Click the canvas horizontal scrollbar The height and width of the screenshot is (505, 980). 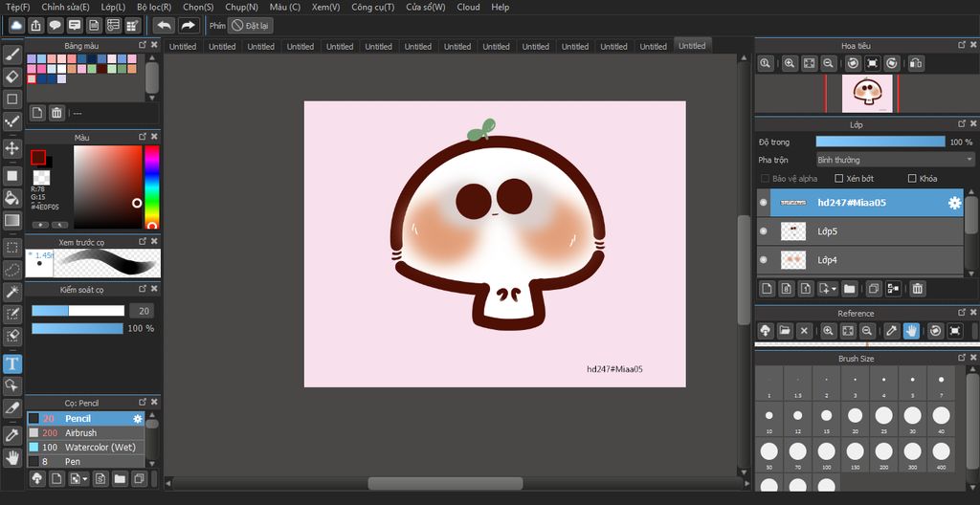tap(445, 483)
